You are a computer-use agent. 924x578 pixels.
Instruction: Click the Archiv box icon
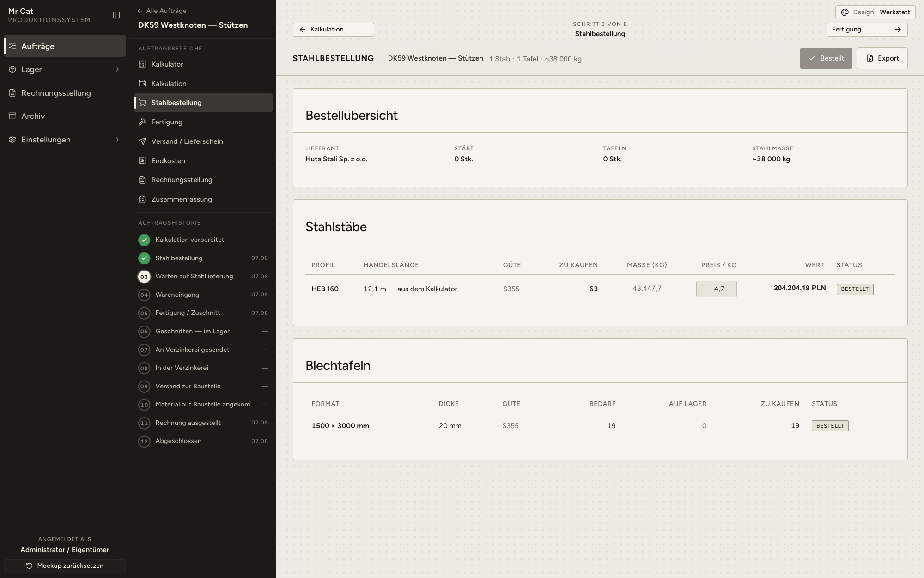12,116
